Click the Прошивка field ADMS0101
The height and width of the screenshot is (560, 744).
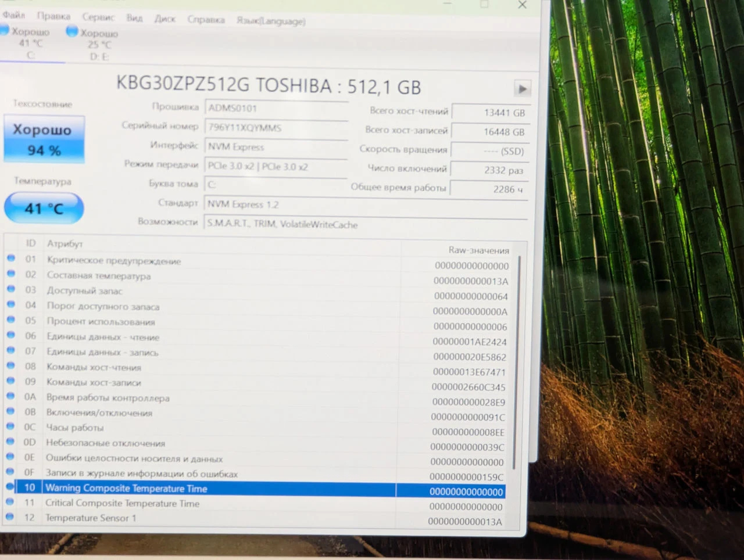tap(276, 109)
